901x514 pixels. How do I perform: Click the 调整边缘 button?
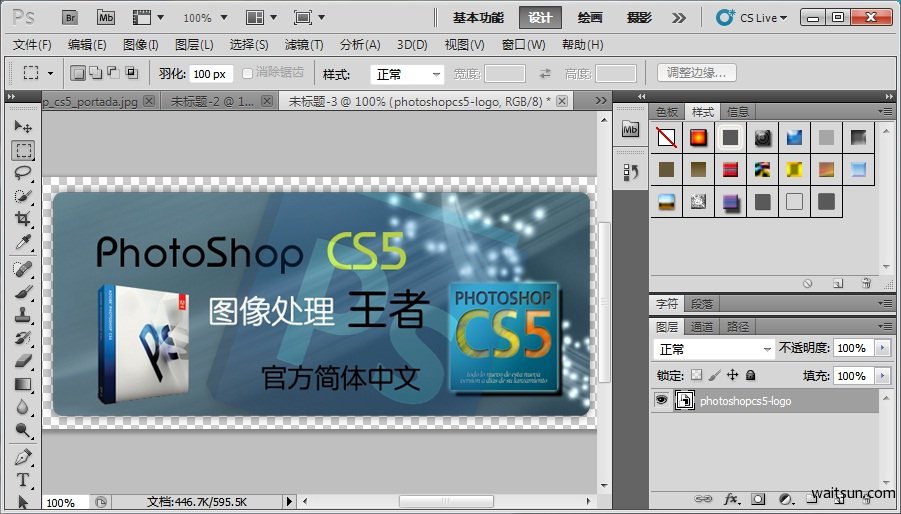(696, 73)
